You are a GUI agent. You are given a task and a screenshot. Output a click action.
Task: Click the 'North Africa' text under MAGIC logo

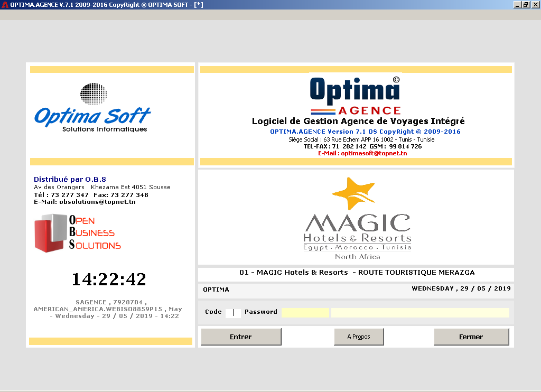(x=358, y=257)
